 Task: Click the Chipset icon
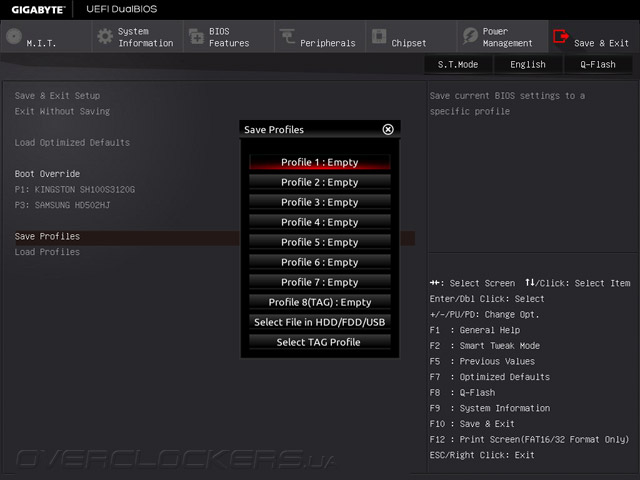click(x=379, y=36)
